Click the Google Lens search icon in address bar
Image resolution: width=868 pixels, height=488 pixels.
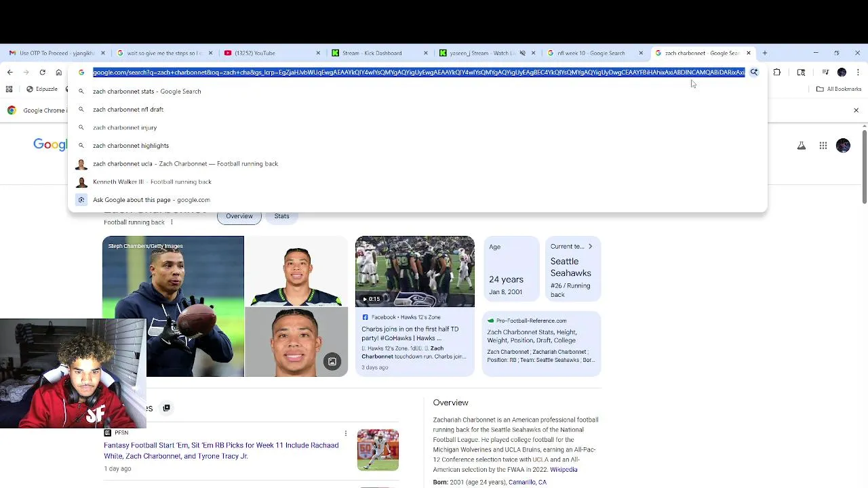(753, 73)
